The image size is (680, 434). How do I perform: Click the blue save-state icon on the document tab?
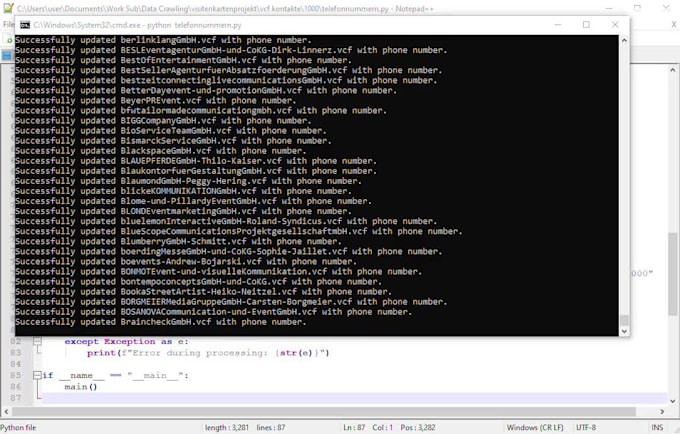coord(7,55)
